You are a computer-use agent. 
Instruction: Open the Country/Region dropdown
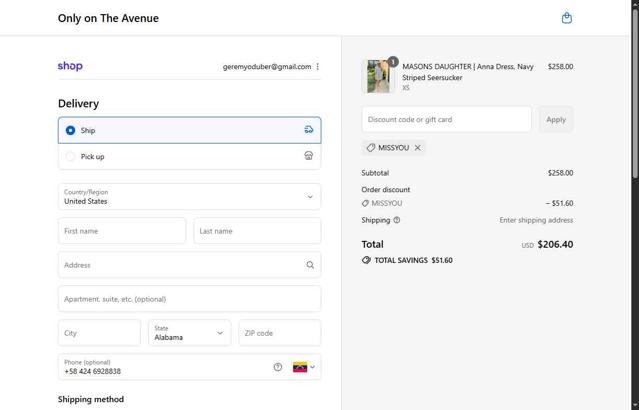(189, 197)
